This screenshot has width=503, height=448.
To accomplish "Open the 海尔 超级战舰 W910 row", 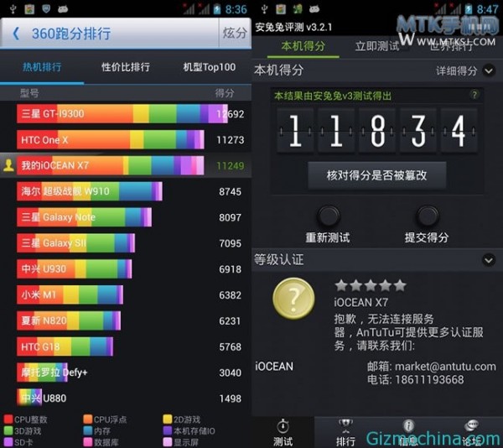I will (x=126, y=191).
